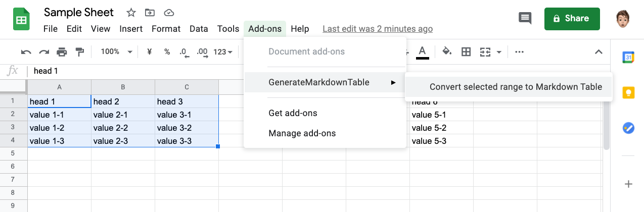Click the move to folder icon

(x=150, y=13)
